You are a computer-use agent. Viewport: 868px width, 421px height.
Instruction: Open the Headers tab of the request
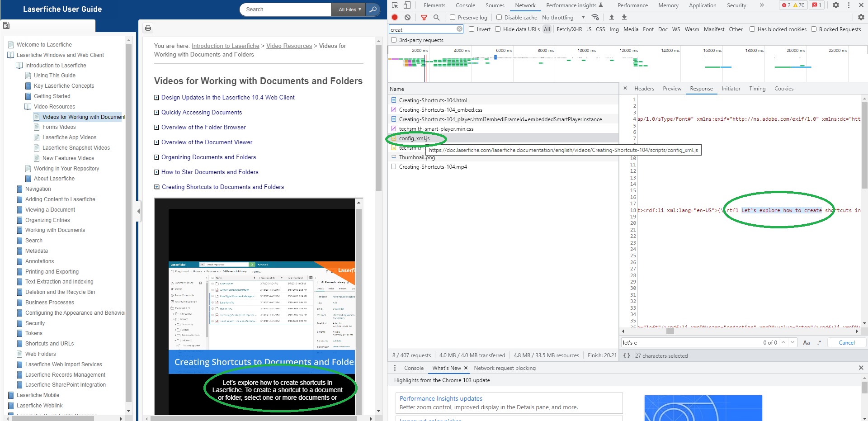point(644,89)
